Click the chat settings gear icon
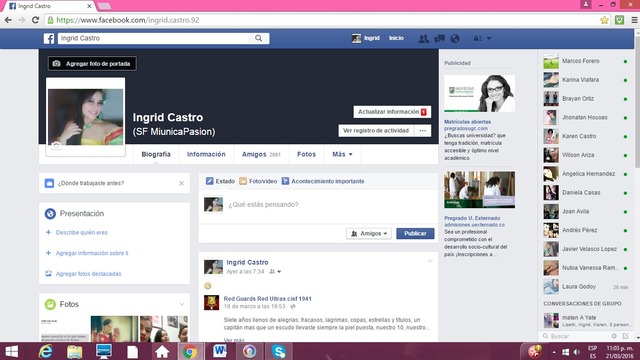Screen dimensions: 640x360 pyautogui.click(x=614, y=336)
